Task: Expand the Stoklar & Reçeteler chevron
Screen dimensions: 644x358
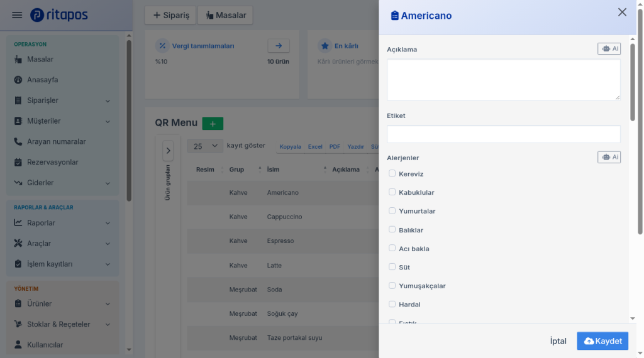Action: click(x=108, y=324)
